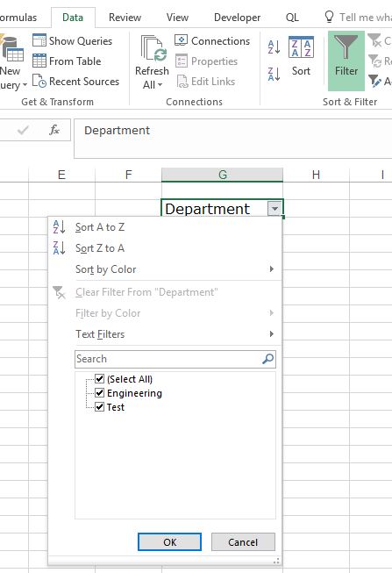The image size is (392, 573).
Task: Open the New Query dropdown arrow
Action: tap(25, 85)
